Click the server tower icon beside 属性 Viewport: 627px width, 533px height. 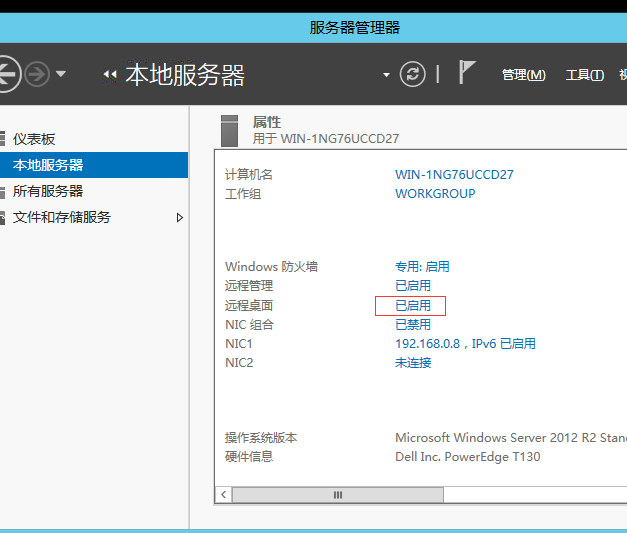(230, 131)
